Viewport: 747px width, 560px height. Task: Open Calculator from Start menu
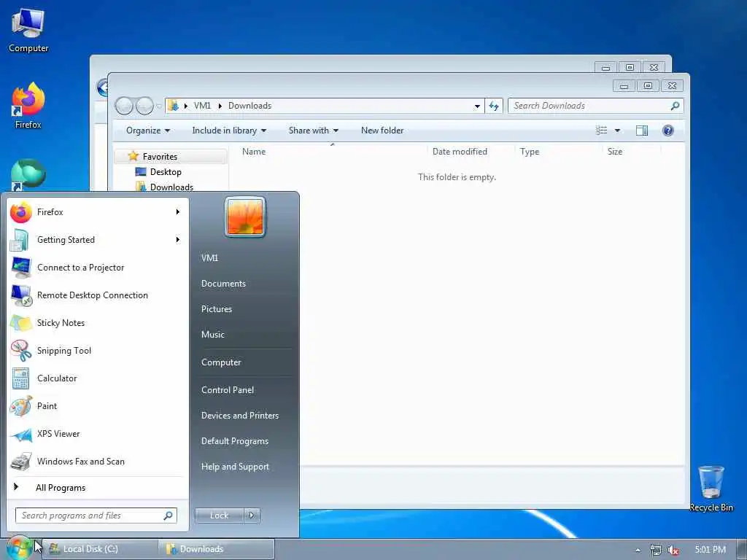[x=98, y=378]
